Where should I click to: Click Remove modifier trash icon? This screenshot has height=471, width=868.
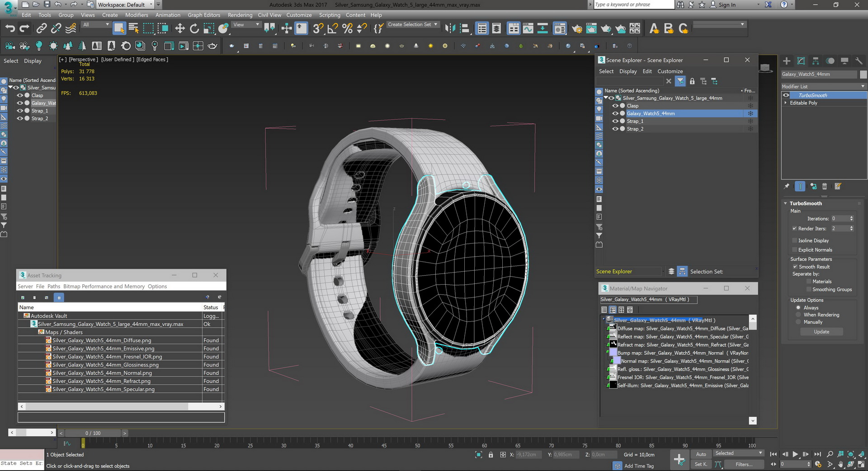coord(825,186)
